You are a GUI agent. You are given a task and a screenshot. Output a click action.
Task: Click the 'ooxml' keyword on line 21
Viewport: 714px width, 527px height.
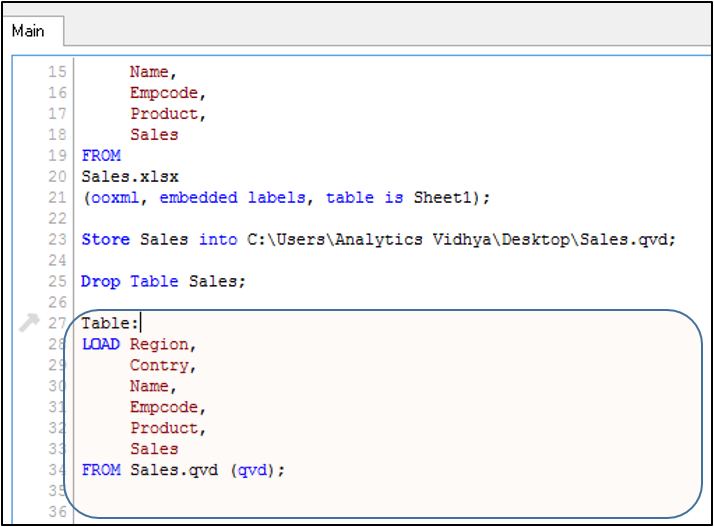click(118, 197)
